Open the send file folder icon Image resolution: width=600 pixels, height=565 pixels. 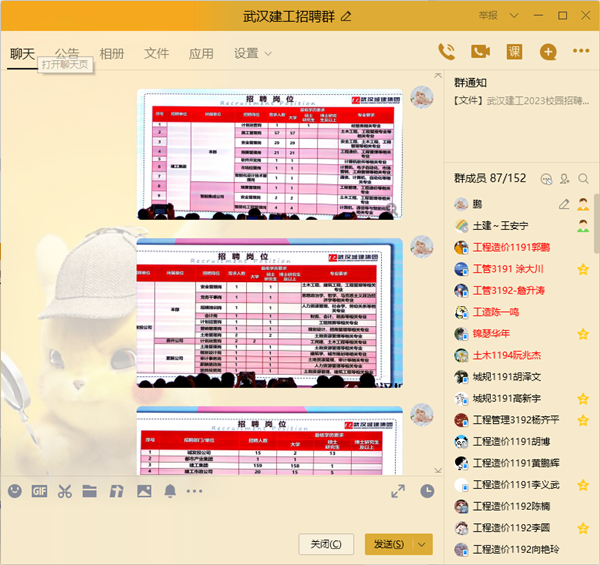click(x=90, y=491)
